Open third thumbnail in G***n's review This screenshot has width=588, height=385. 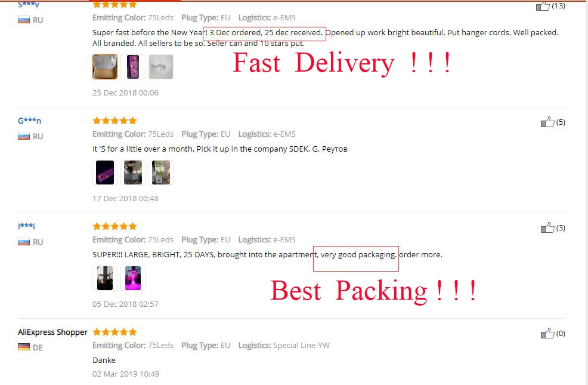pyautogui.click(x=161, y=173)
